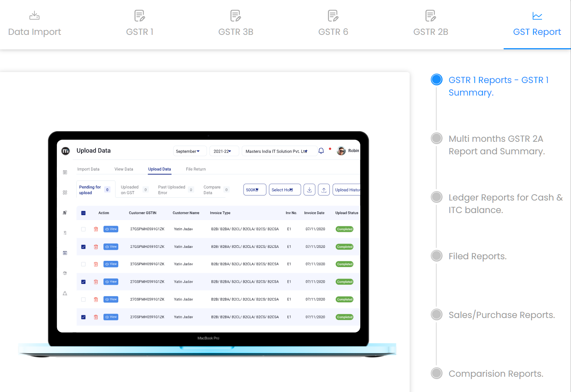This screenshot has height=392, width=571.
Task: Expand Masters India IT Solution company dropdown
Action: (x=279, y=151)
